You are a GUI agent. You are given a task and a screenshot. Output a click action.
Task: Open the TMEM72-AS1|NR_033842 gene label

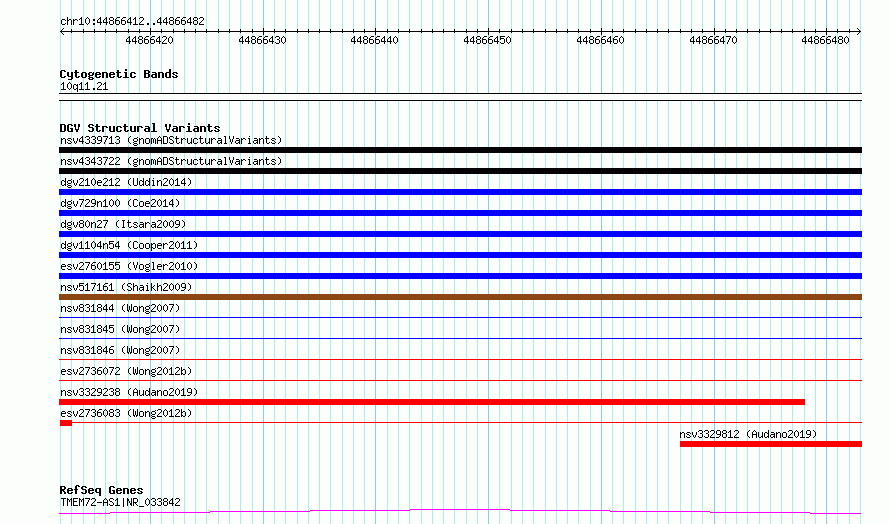coord(120,502)
